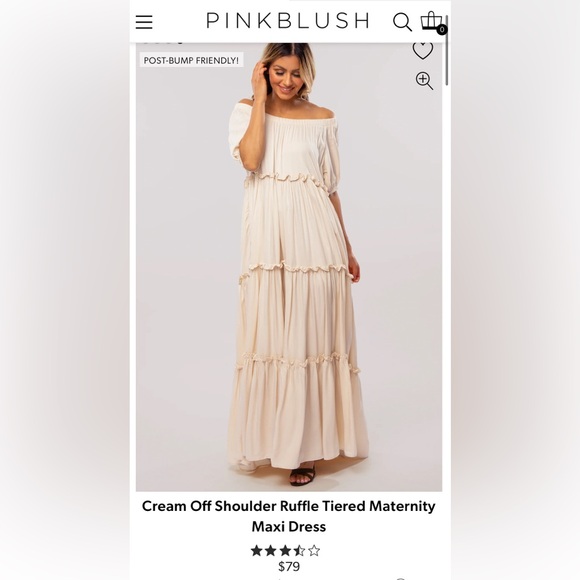
Task: Click the Post-Bump Friendly badge
Action: (191, 60)
